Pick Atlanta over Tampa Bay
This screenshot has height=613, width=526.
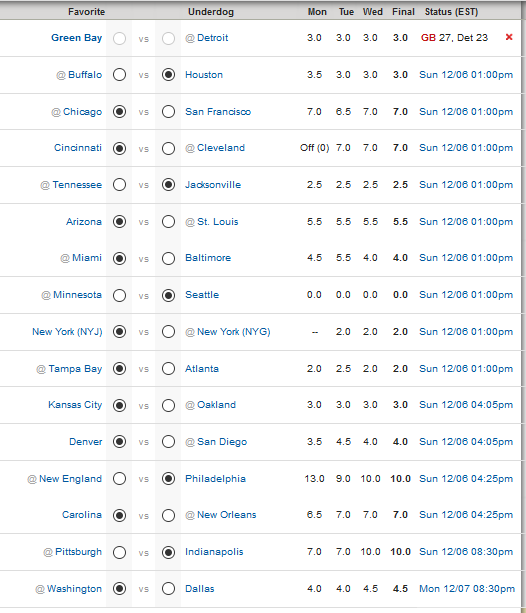pos(168,369)
